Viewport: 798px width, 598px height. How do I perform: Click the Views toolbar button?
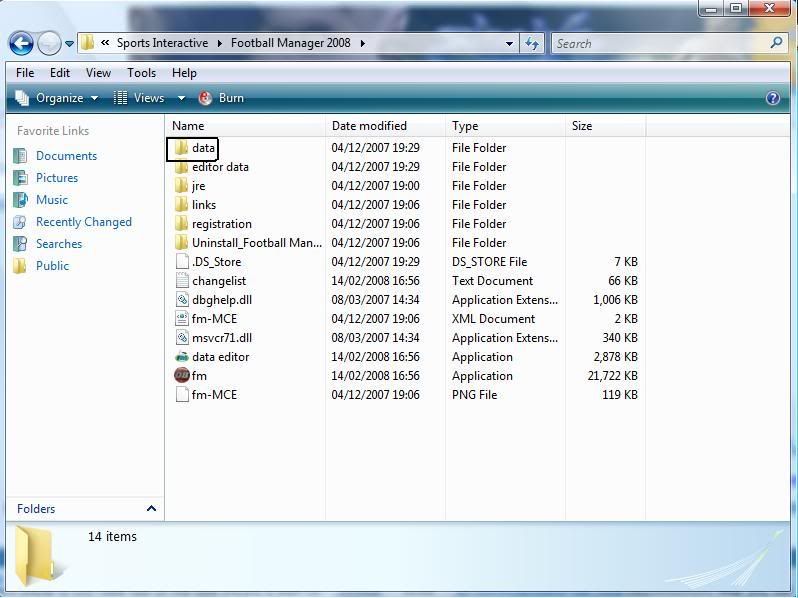[139, 98]
